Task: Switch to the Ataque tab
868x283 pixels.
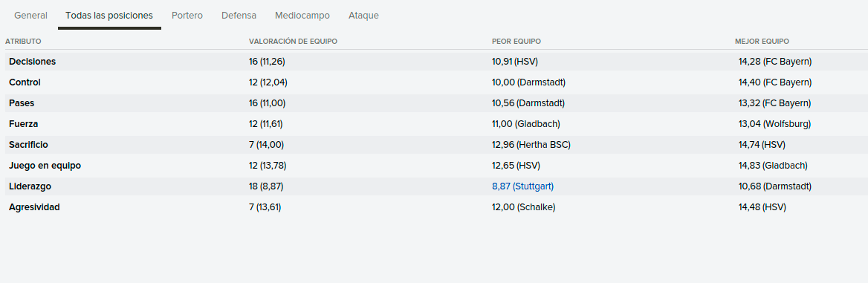Action: point(363,16)
